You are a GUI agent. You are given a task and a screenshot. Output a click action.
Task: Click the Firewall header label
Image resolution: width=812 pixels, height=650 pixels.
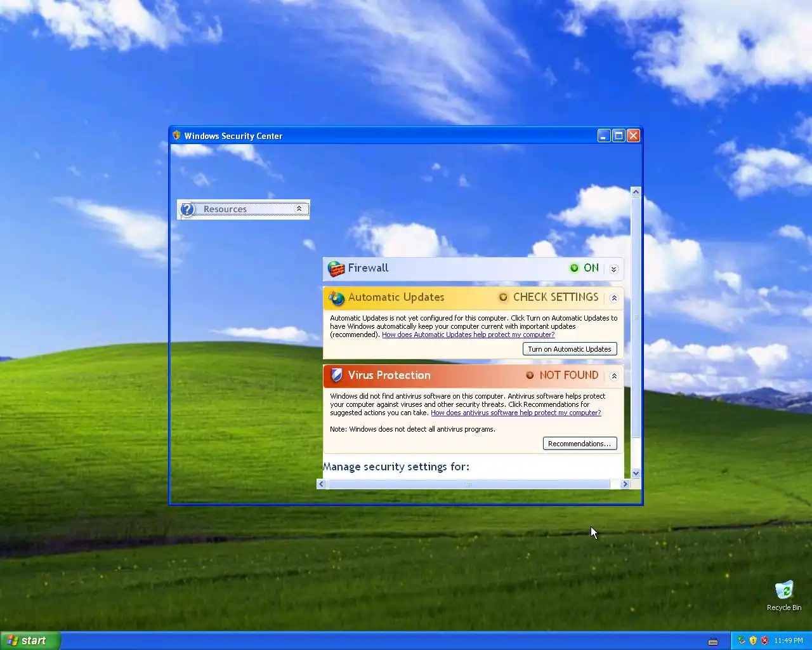tap(368, 268)
